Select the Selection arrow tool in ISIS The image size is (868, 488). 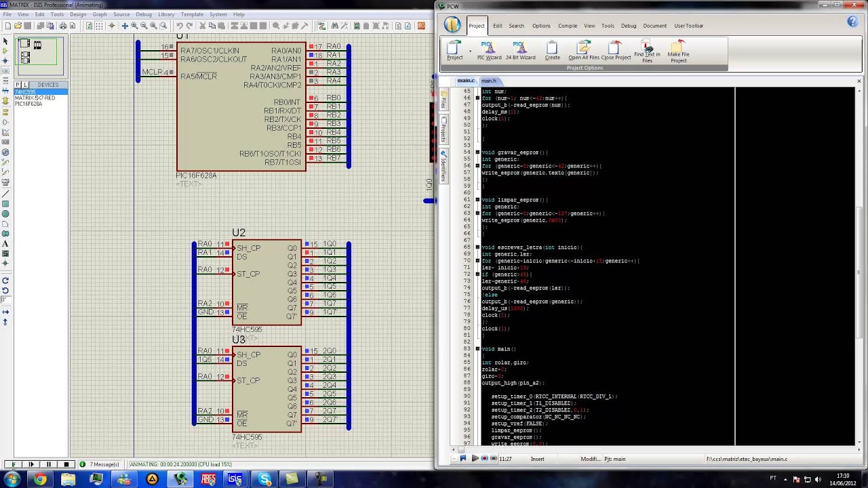pos(5,42)
